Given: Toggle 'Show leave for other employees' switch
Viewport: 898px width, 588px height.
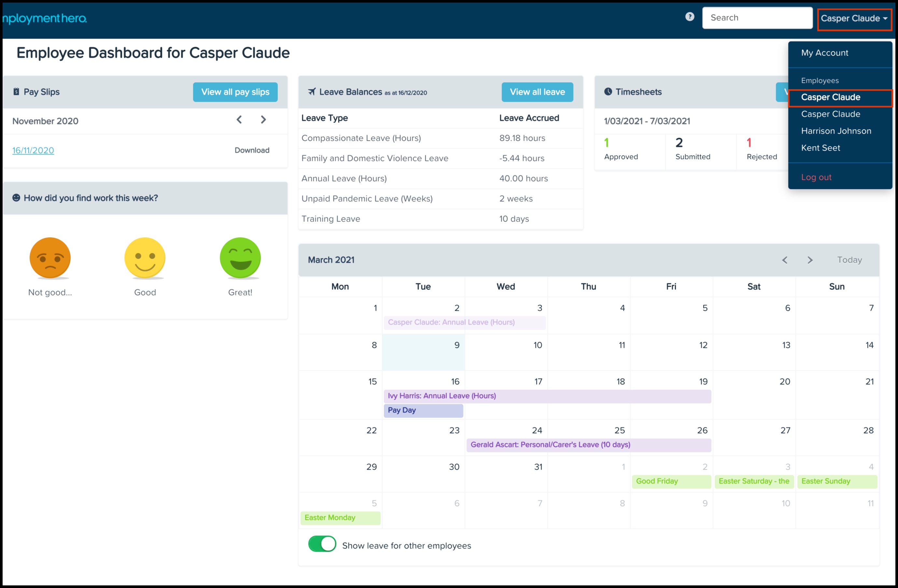Looking at the screenshot, I should [322, 544].
